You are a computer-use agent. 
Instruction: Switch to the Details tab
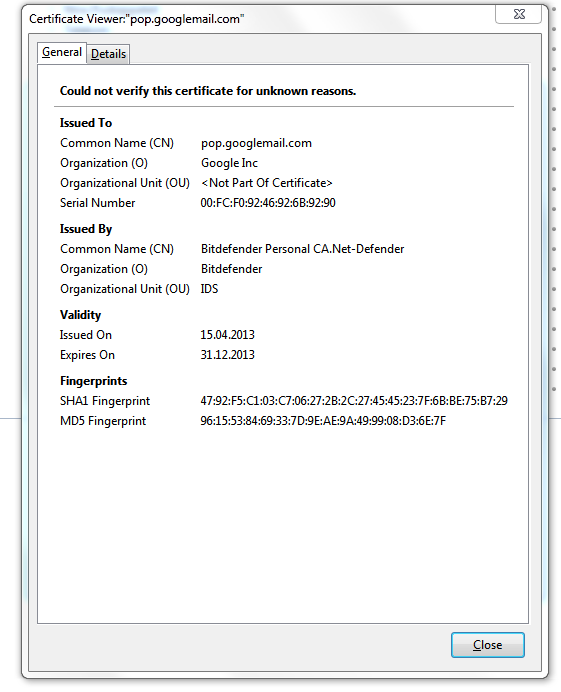click(x=108, y=54)
